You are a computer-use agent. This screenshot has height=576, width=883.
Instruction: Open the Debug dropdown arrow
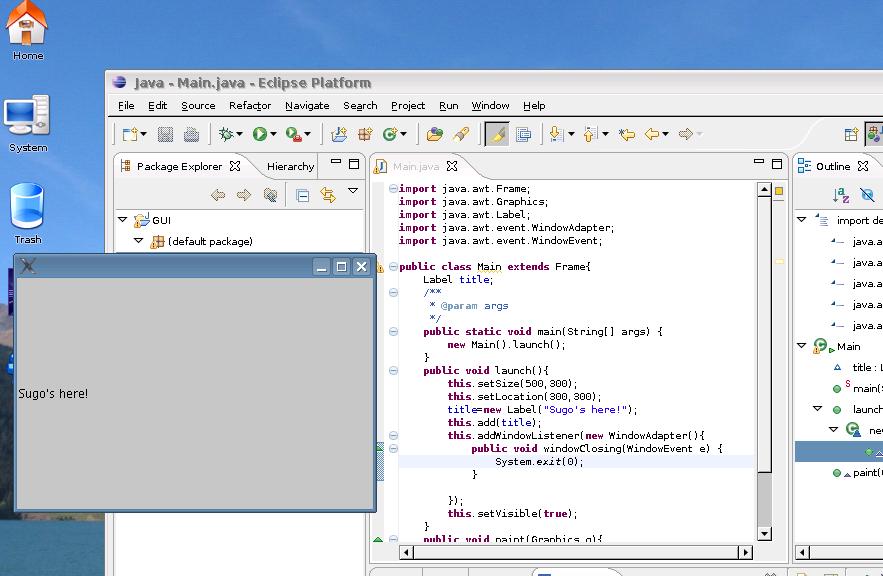pos(240,134)
